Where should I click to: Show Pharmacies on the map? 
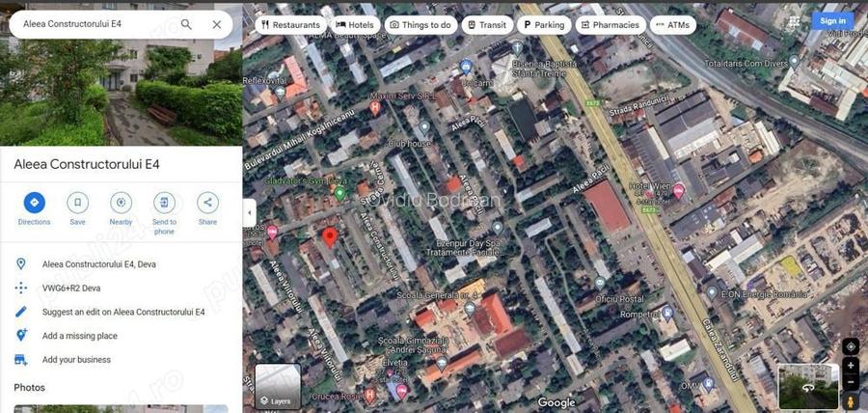[610, 25]
